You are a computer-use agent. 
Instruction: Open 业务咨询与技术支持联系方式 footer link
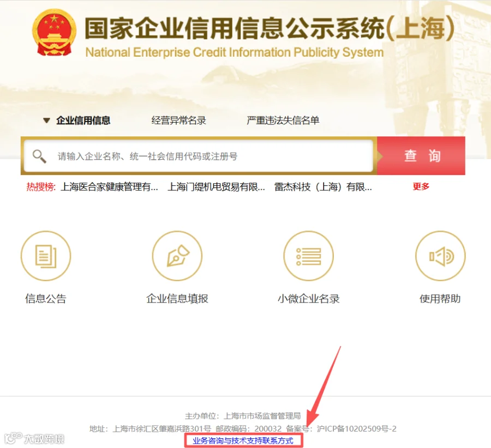pos(243,441)
